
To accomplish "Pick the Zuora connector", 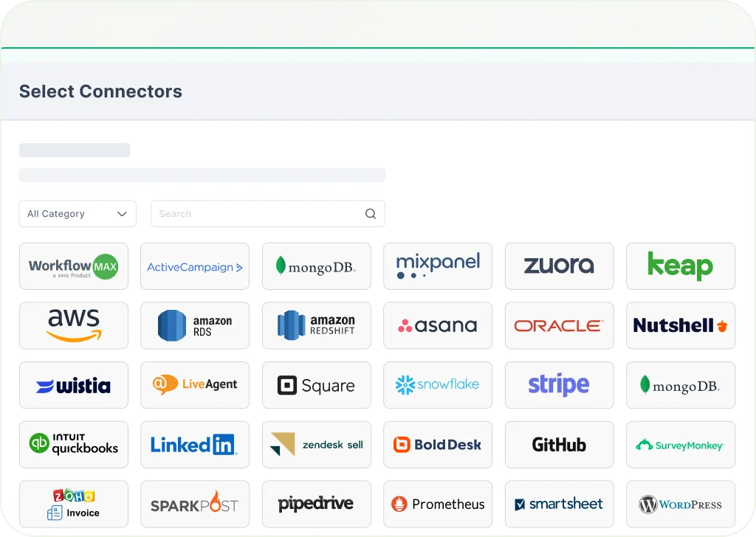I will click(x=559, y=266).
